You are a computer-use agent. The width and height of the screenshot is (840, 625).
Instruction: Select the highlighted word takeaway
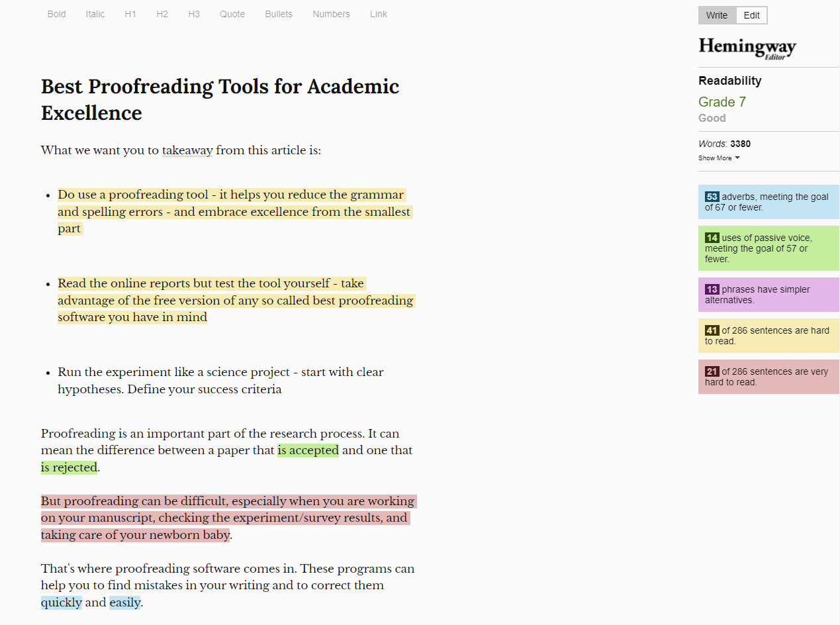point(187,150)
